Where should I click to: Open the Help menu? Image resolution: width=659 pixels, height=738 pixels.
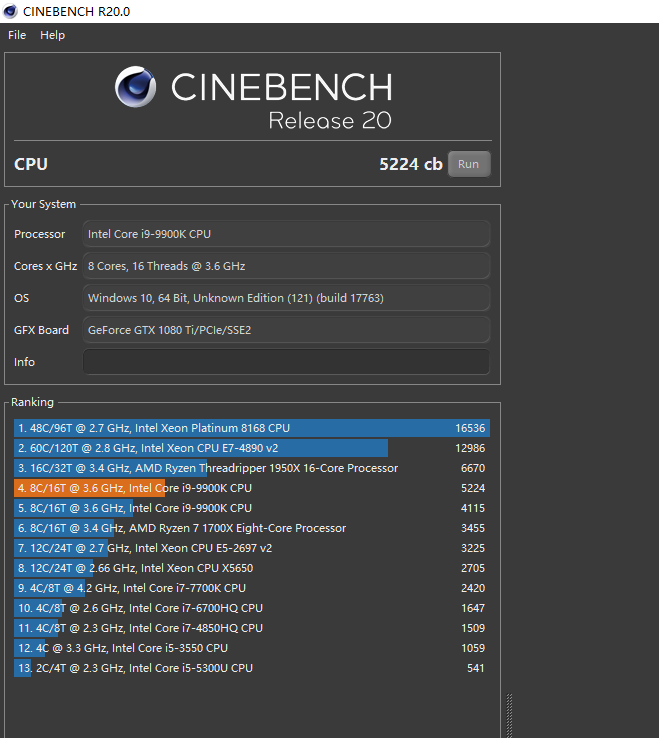(x=52, y=35)
